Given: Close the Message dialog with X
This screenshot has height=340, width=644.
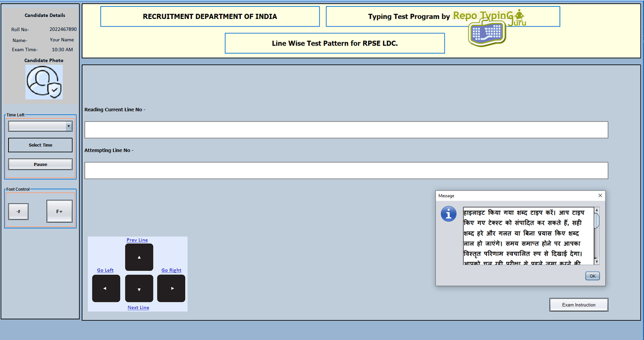Looking at the screenshot, I should [600, 195].
